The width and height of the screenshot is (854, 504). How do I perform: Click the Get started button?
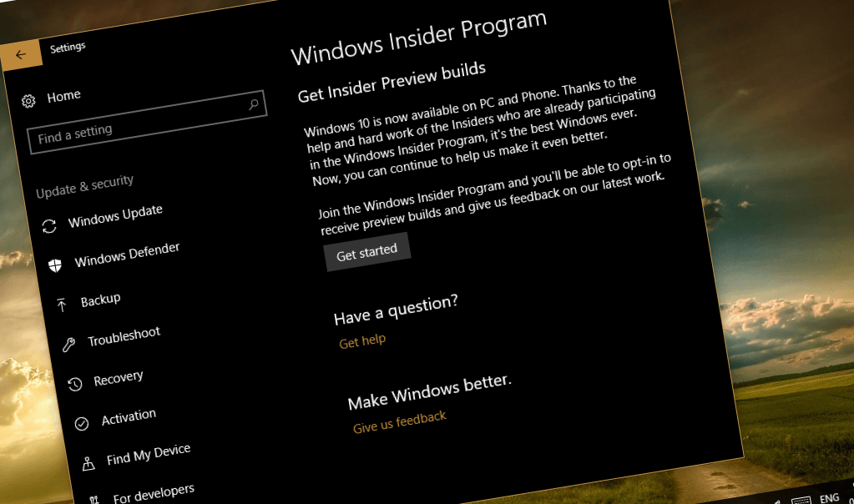(x=367, y=252)
